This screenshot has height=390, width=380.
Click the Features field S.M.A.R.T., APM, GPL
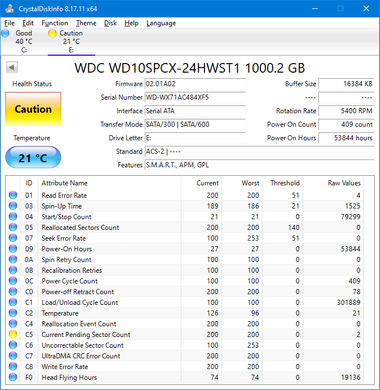tap(259, 165)
